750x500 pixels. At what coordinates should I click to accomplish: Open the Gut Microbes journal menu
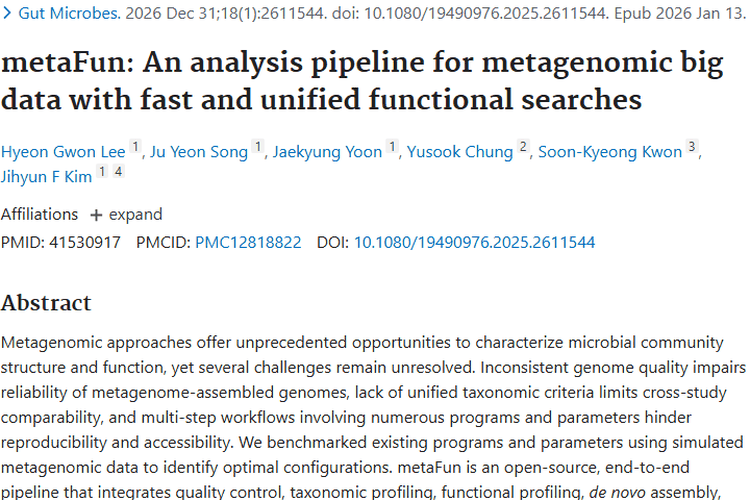pos(68,15)
